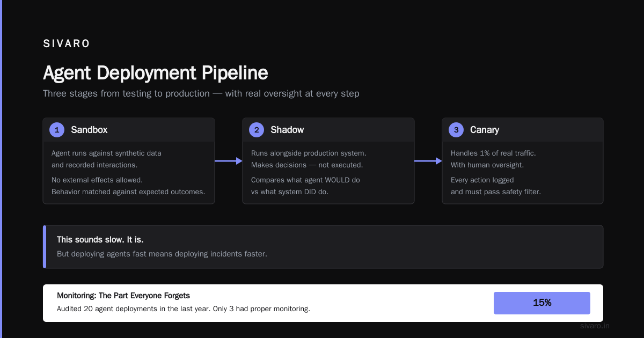Click the SIVARO logo text
Image resolution: width=644 pixels, height=338 pixels.
coord(67,44)
